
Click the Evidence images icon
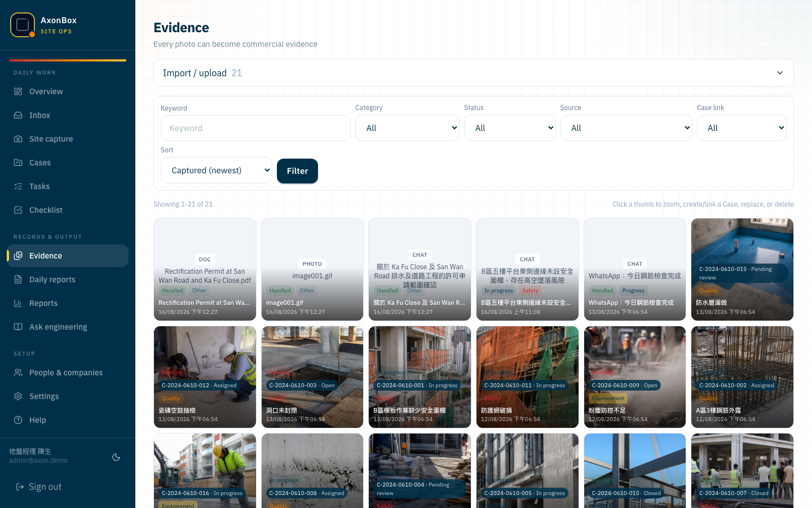18,256
